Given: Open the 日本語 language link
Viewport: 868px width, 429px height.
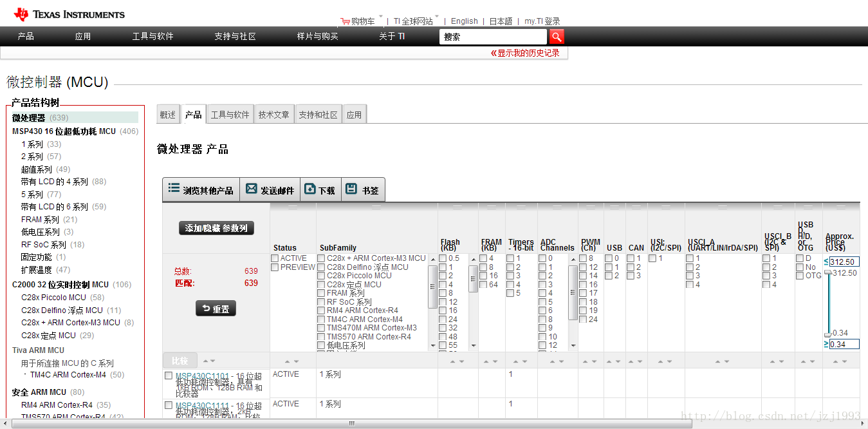Looking at the screenshot, I should coord(501,21).
